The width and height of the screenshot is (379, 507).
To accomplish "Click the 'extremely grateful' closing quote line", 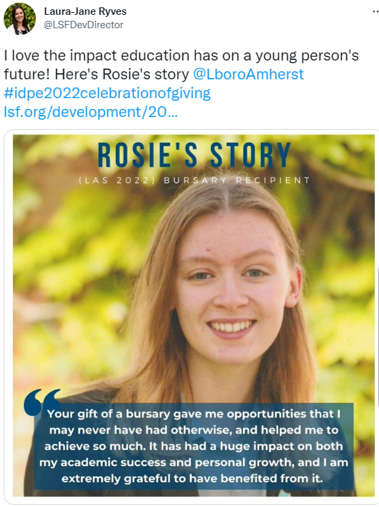I will [x=192, y=478].
